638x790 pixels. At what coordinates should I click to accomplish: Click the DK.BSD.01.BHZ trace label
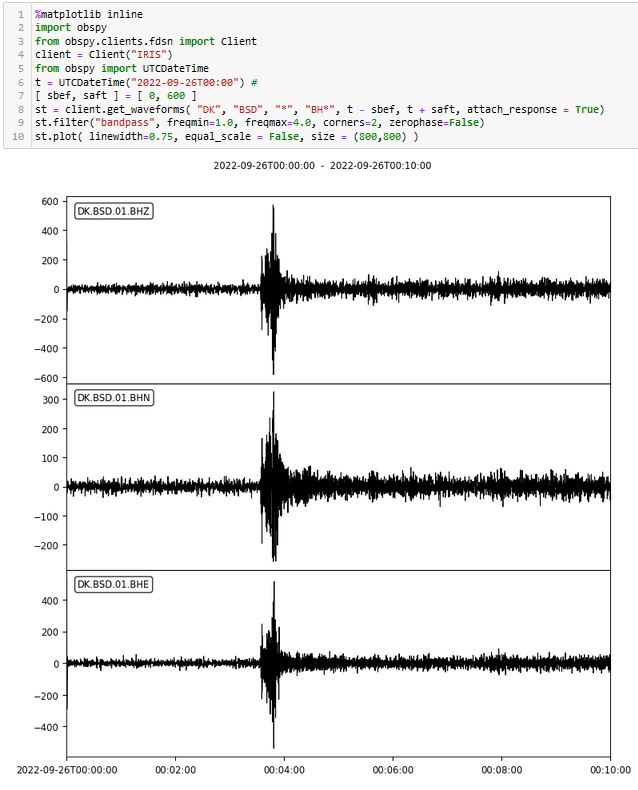113,211
